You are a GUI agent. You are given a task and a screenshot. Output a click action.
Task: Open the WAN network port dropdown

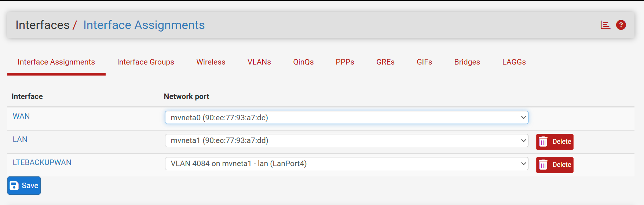click(347, 117)
